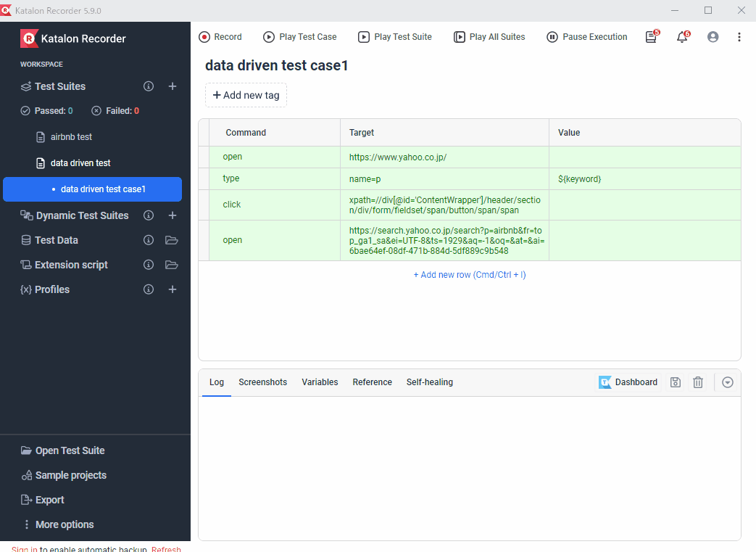The image size is (756, 552).
Task: Open Extension script folder icon
Action: coord(172,265)
